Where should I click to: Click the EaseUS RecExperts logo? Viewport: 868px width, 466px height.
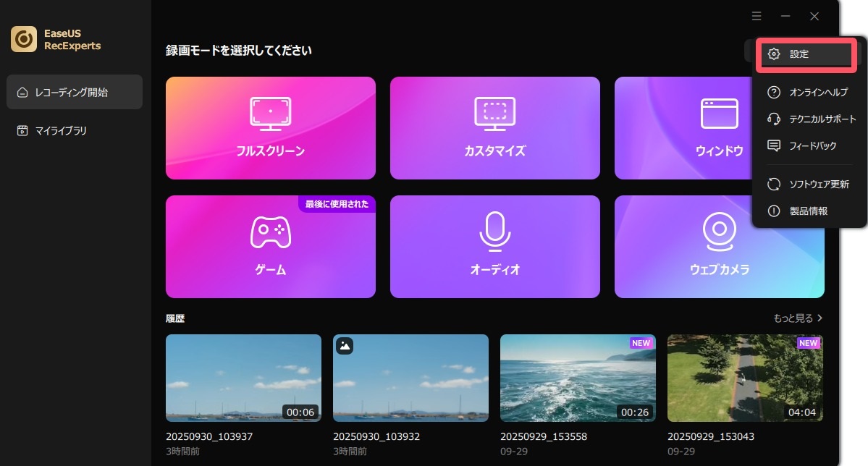click(x=24, y=39)
